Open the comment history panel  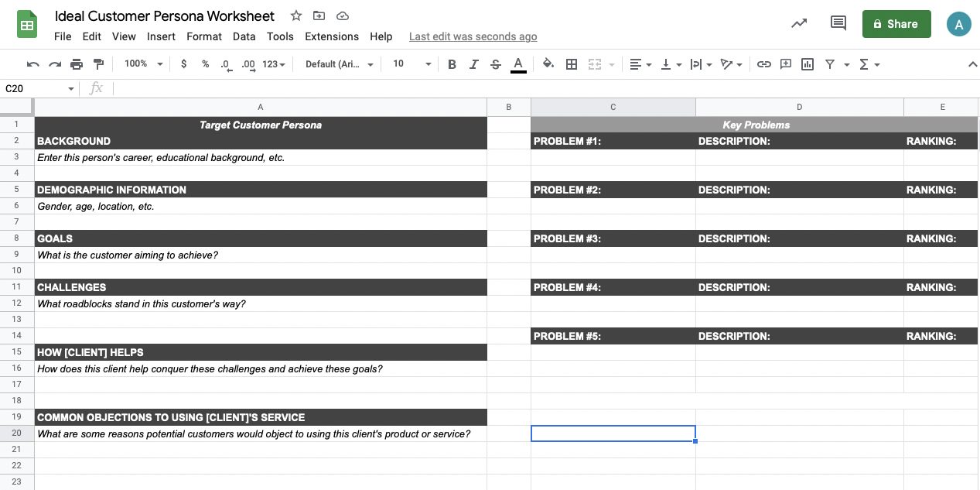click(x=838, y=23)
